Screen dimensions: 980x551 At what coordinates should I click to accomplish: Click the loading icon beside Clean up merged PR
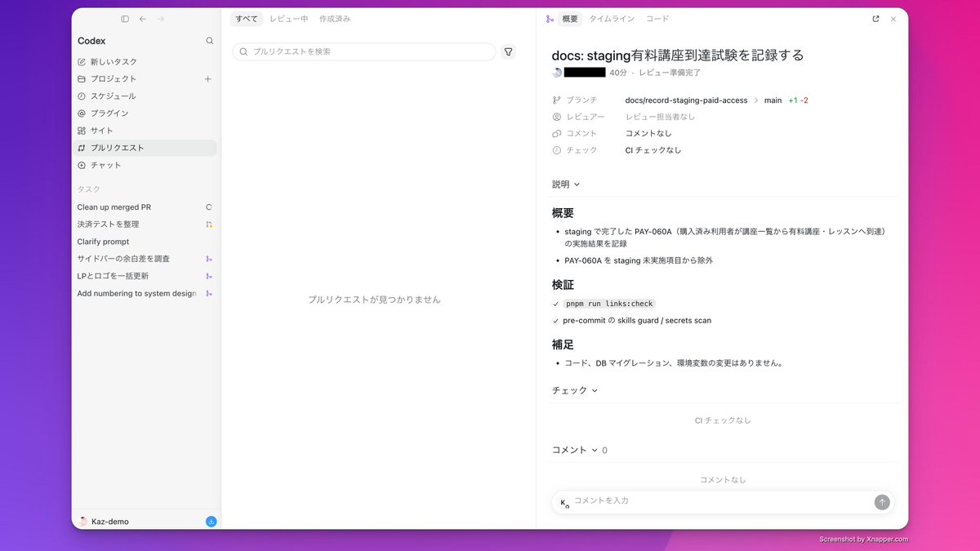coord(209,207)
